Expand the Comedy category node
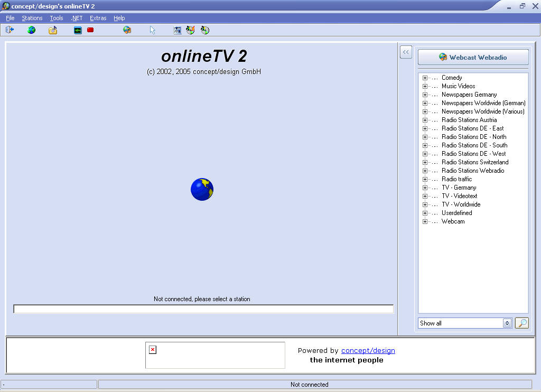This screenshot has height=392, width=541. (x=425, y=78)
